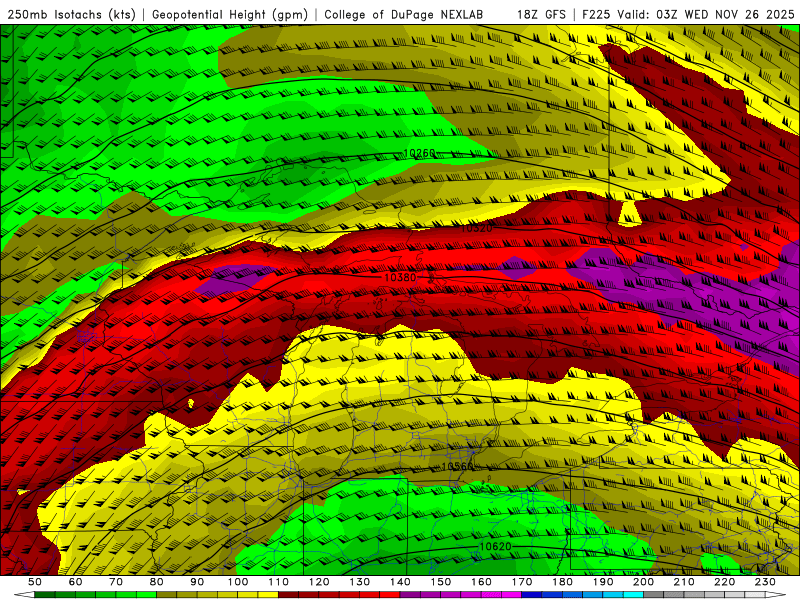Viewport: 800px width, 600px height.
Task: Pick the dark maroon swatch just after 110
Action: [289, 595]
